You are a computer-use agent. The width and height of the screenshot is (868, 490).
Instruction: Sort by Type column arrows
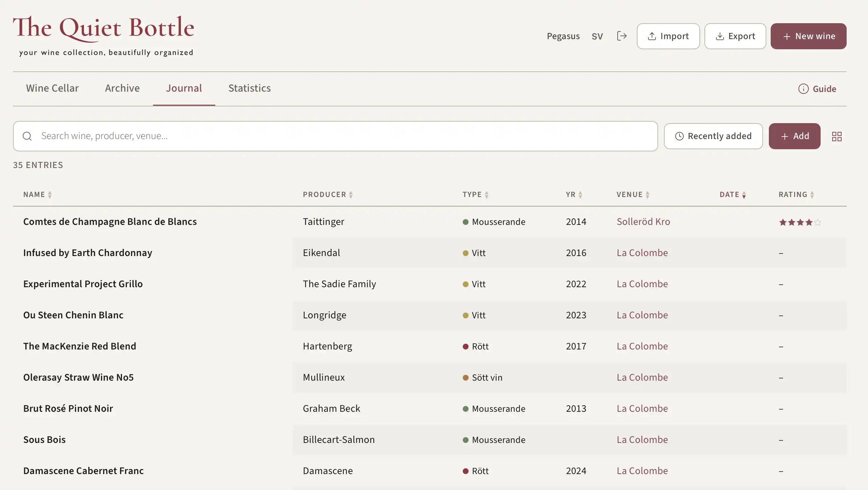pyautogui.click(x=487, y=195)
